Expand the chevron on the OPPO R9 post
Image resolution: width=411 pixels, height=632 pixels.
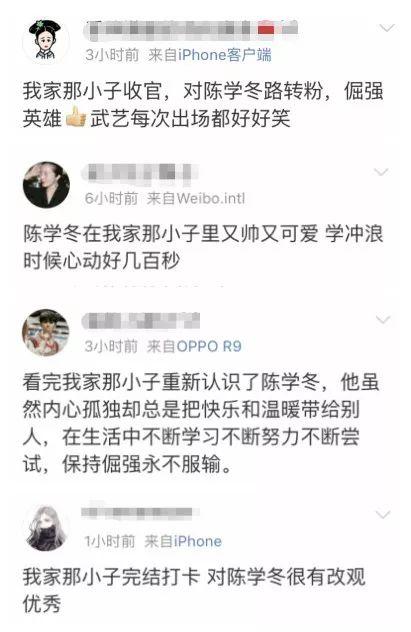(x=383, y=320)
